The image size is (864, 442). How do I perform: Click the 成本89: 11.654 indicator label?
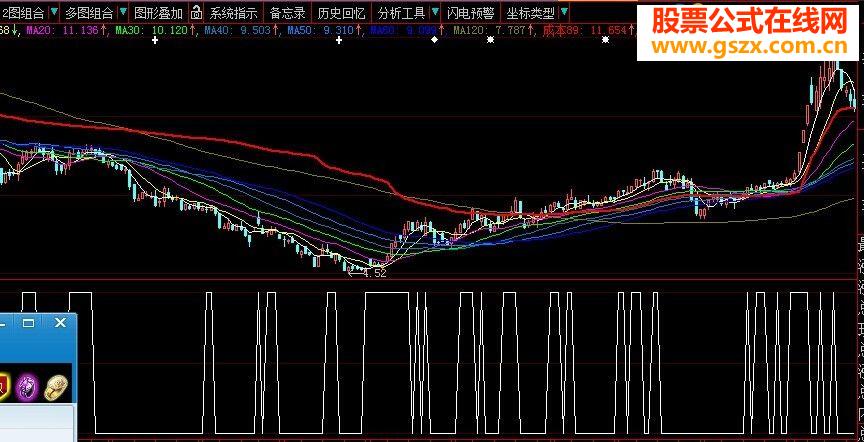coord(590,31)
